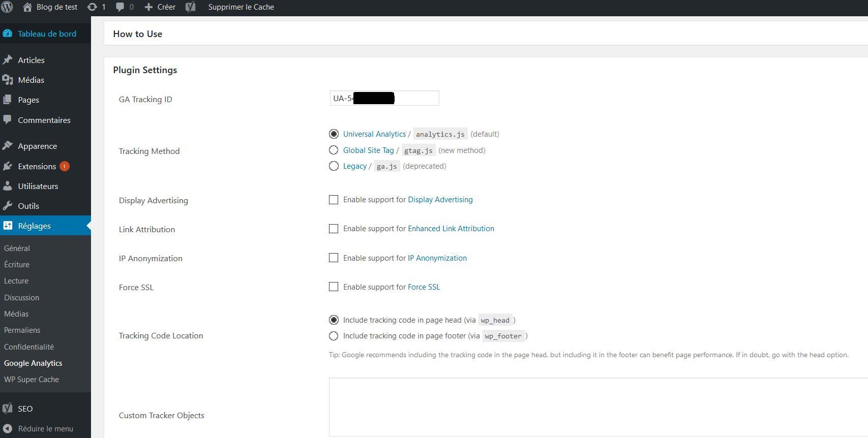Viewport: 868px width, 438px height.
Task: Select Global Site Tag gtag.js method
Action: tap(334, 150)
